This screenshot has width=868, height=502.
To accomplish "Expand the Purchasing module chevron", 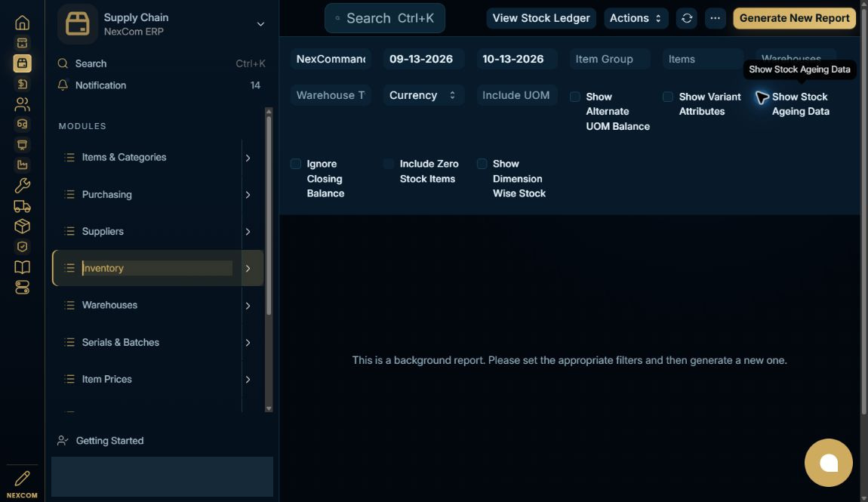I will click(x=248, y=195).
